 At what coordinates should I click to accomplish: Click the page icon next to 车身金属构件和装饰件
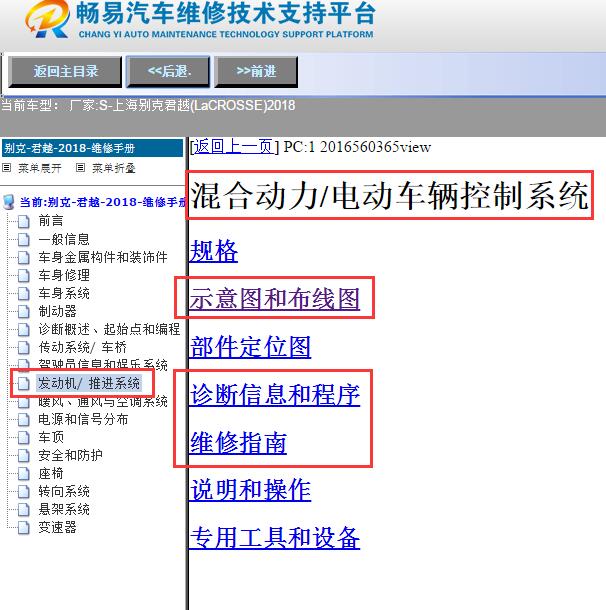click(x=24, y=258)
